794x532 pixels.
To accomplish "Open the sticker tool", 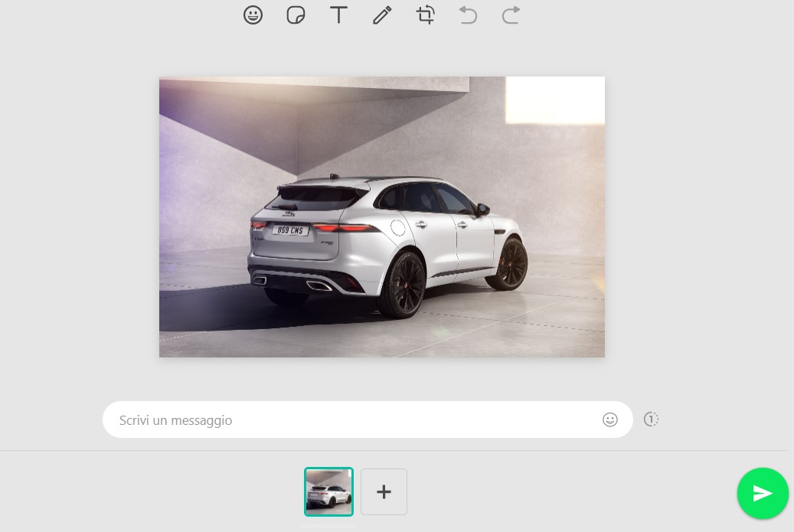I will click(x=296, y=15).
